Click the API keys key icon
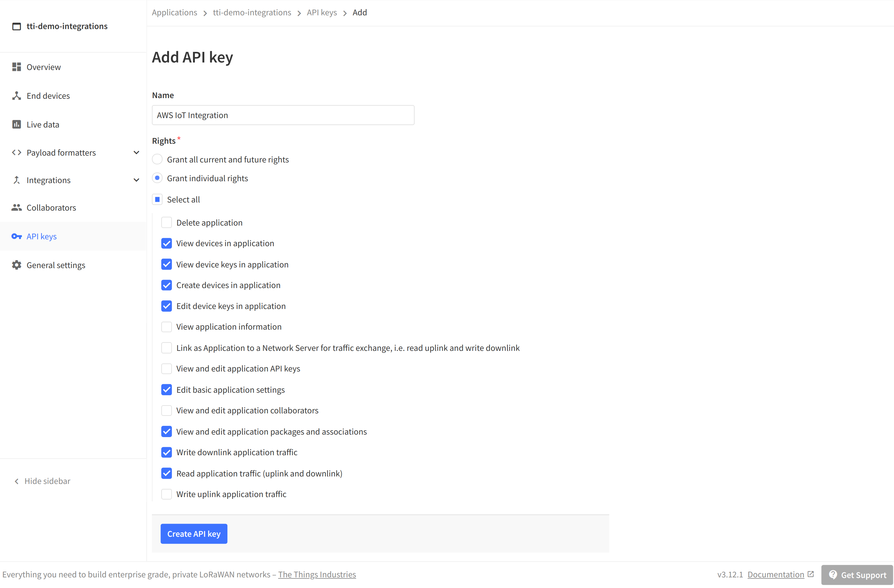This screenshot has height=588, width=894. [16, 236]
